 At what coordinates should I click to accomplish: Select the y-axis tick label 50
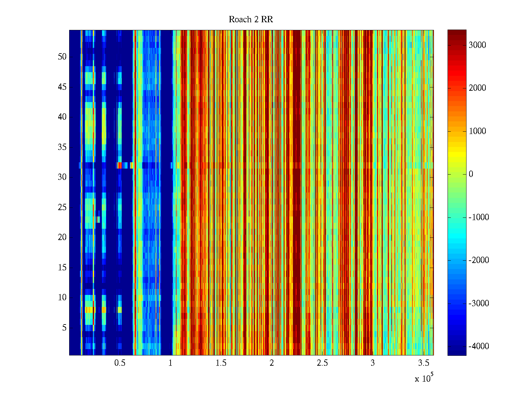(x=62, y=57)
